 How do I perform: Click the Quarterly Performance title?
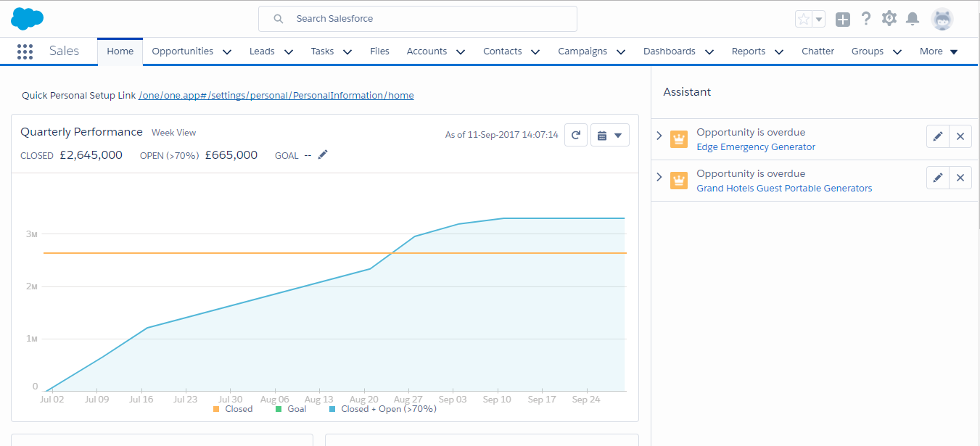pos(81,132)
